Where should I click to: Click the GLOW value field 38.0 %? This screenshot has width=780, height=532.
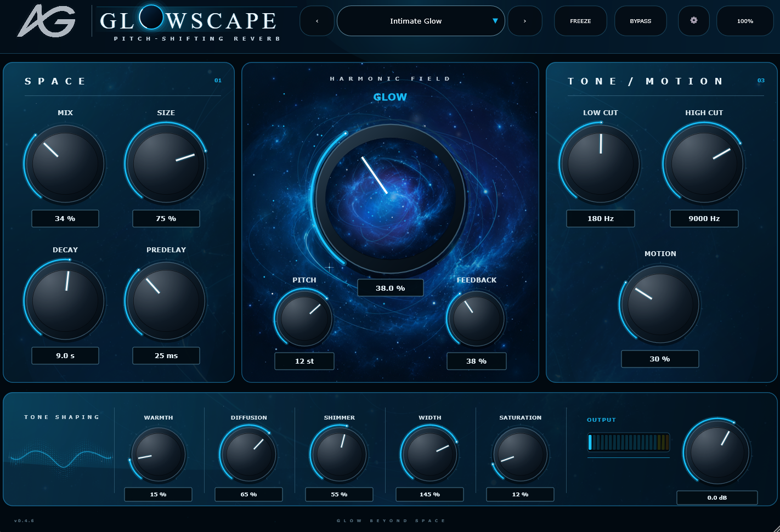(391, 288)
